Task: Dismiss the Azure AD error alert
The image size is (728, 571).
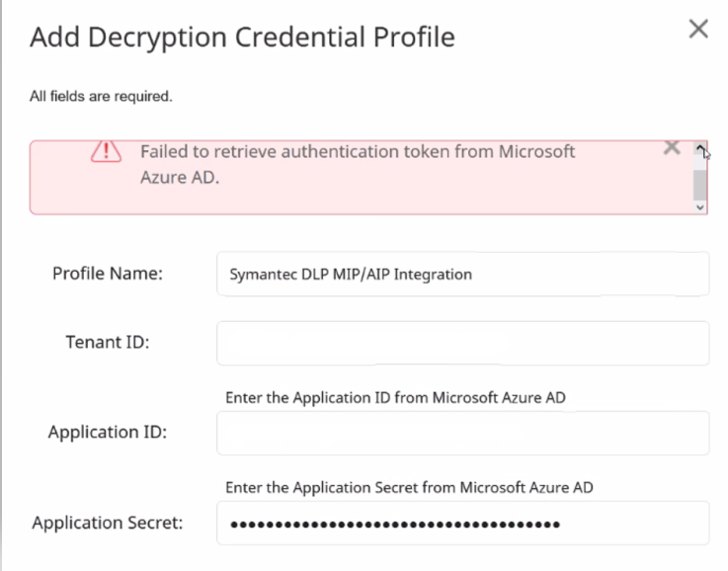Action: [x=672, y=147]
